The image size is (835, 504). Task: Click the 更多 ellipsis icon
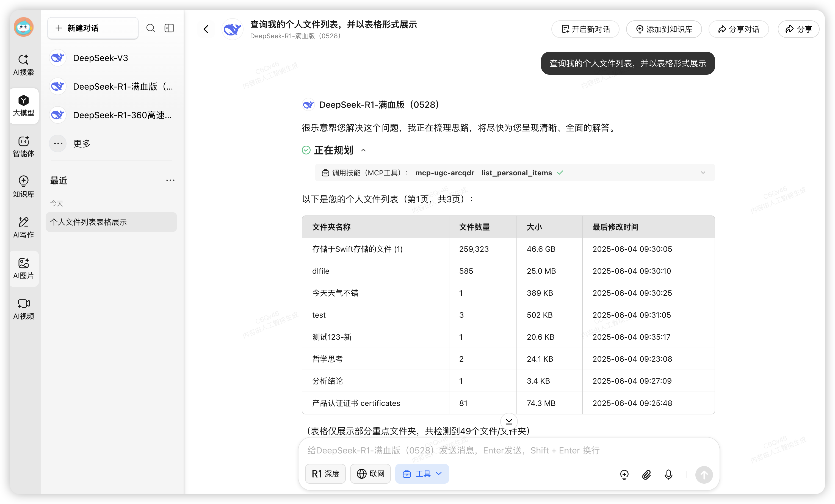(x=58, y=143)
